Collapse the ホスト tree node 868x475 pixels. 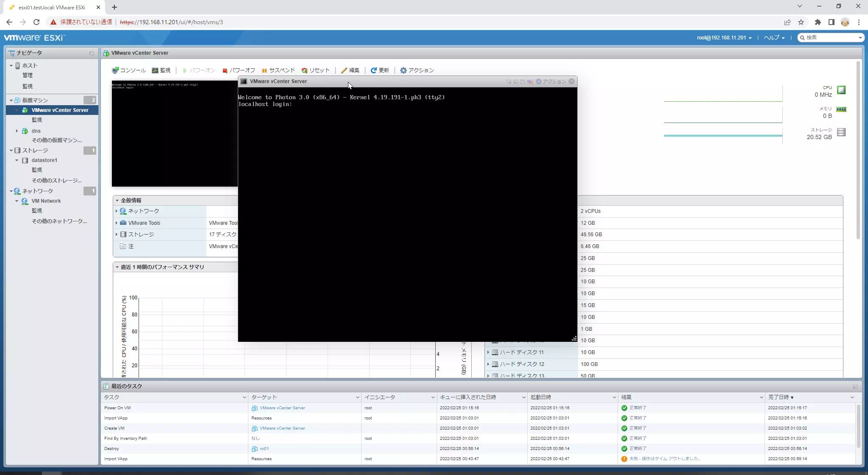click(x=11, y=66)
